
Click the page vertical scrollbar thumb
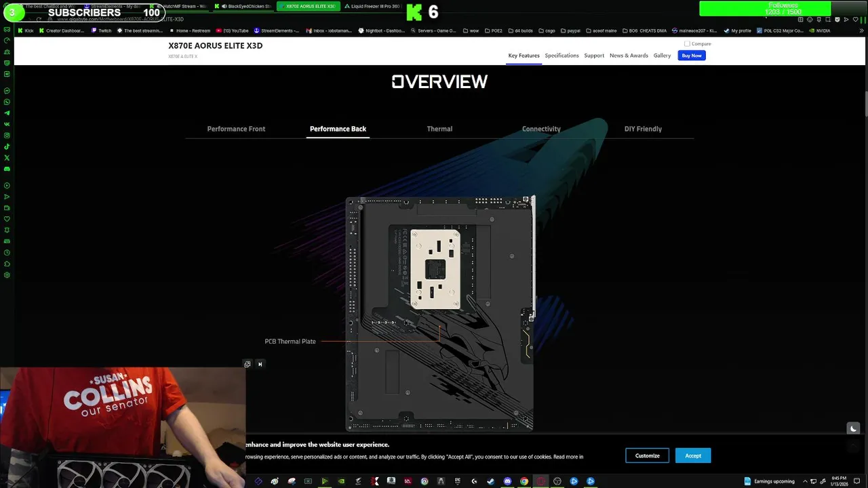point(865,103)
